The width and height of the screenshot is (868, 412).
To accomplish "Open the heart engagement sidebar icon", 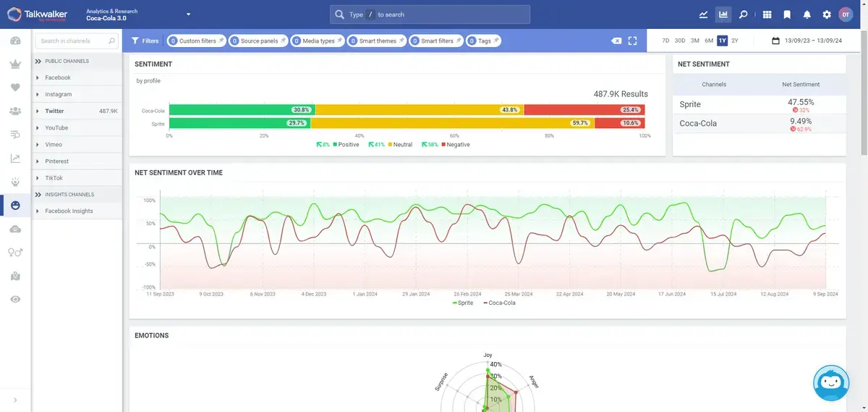I will pyautogui.click(x=15, y=88).
